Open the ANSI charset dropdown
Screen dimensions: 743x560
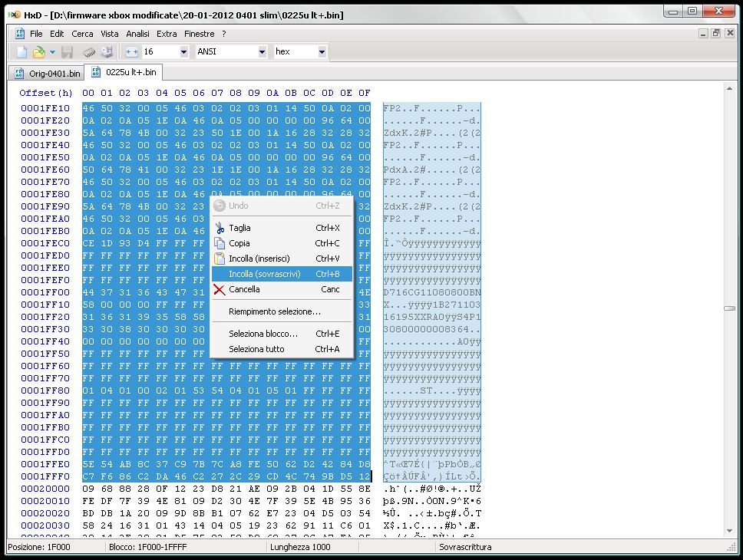click(x=262, y=51)
